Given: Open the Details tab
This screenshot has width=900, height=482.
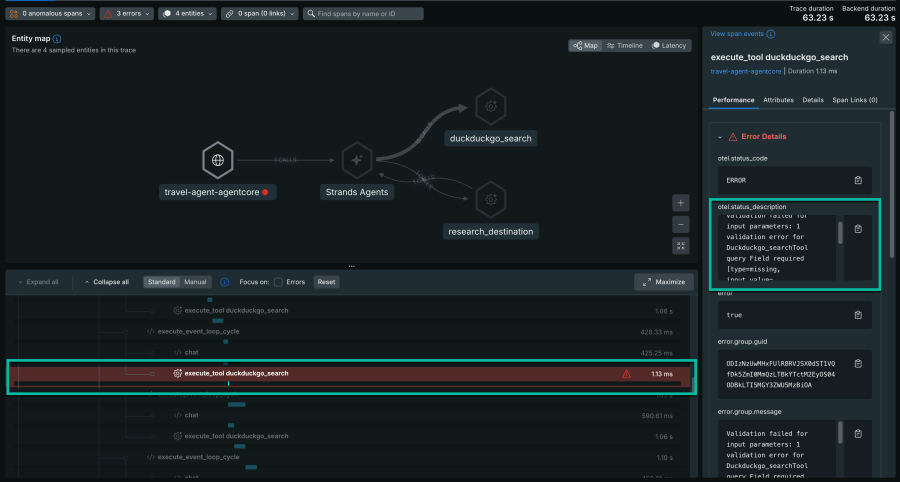Looking at the screenshot, I should pyautogui.click(x=813, y=100).
